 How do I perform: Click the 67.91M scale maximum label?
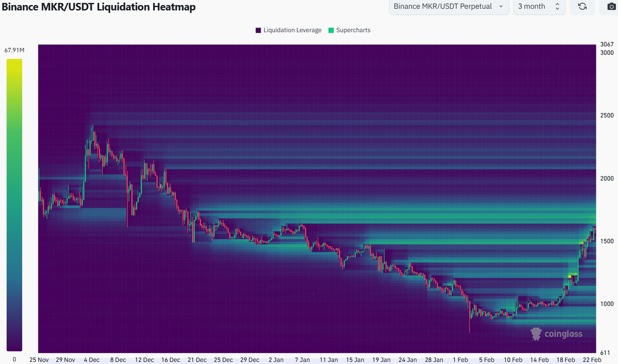14,50
